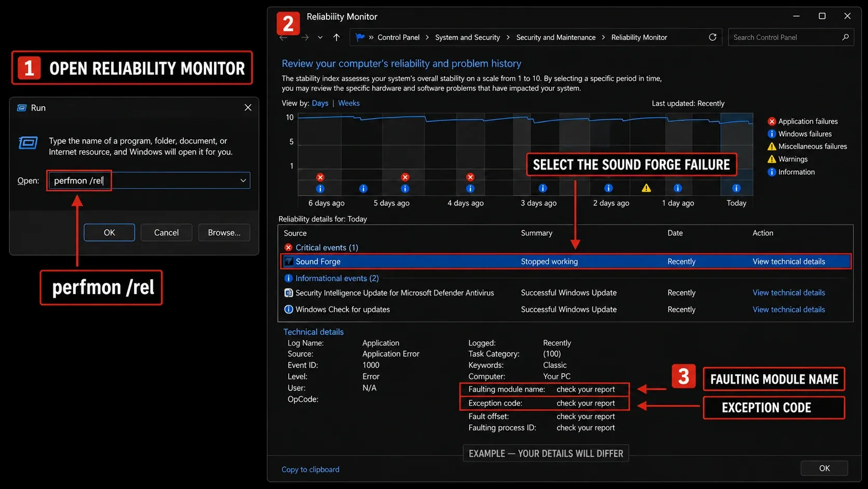Expand the chevron after Control Panel breadcrumb
Screen dimensions: 868x489
pos(427,37)
